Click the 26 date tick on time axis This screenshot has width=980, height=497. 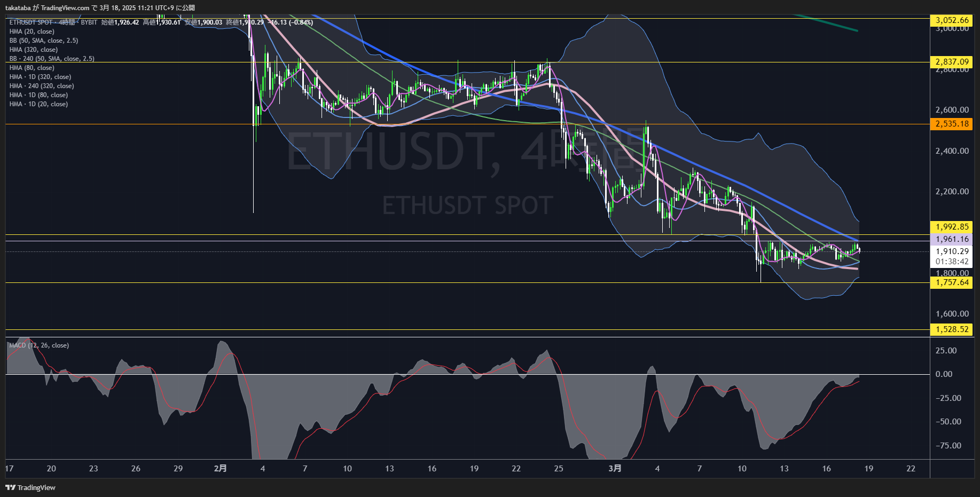136,469
